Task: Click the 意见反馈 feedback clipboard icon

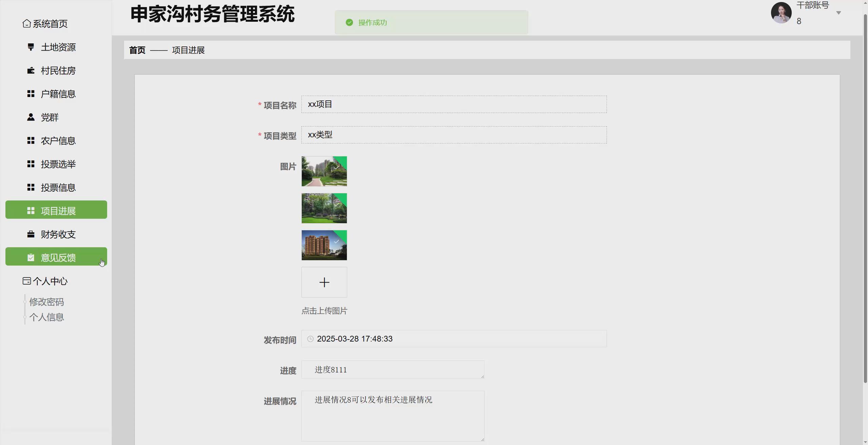Action: 31,257
